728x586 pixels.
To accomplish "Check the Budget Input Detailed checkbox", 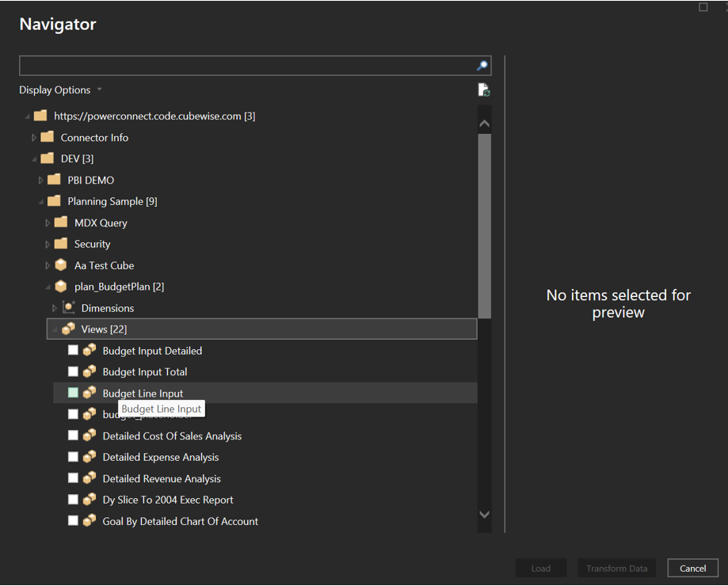I will click(x=73, y=350).
